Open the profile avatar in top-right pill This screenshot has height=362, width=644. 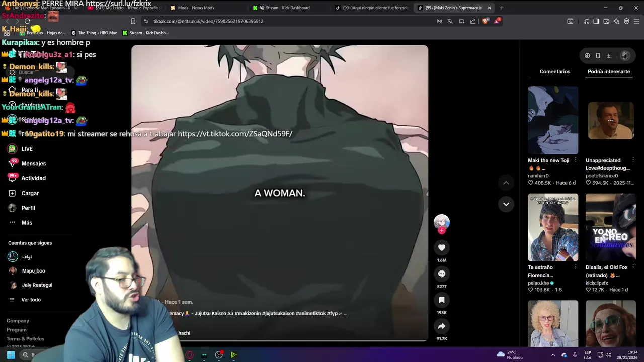[x=625, y=56]
